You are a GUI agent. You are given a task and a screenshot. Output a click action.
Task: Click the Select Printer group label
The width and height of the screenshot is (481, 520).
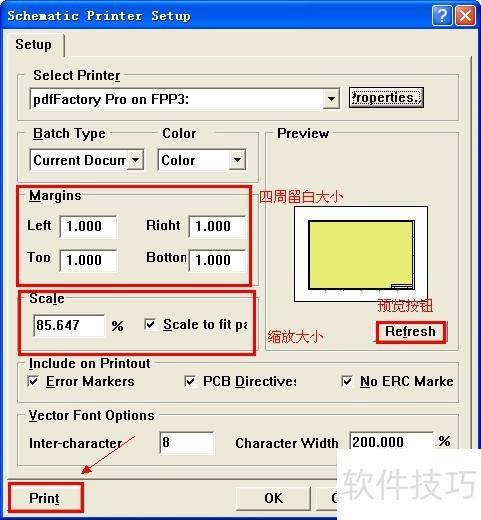coord(77,75)
